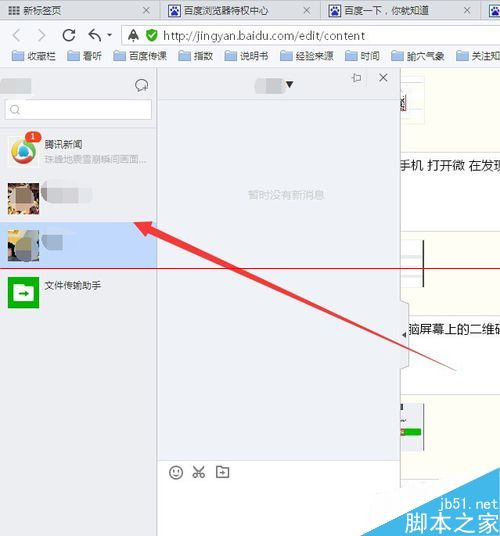Click the send file folder icon
This screenshot has width=500, height=536.
coord(222,472)
